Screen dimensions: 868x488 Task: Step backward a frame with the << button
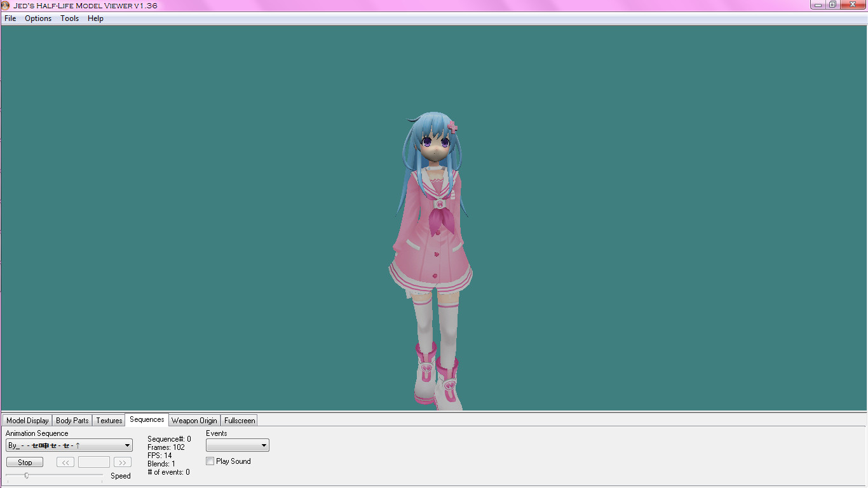65,462
